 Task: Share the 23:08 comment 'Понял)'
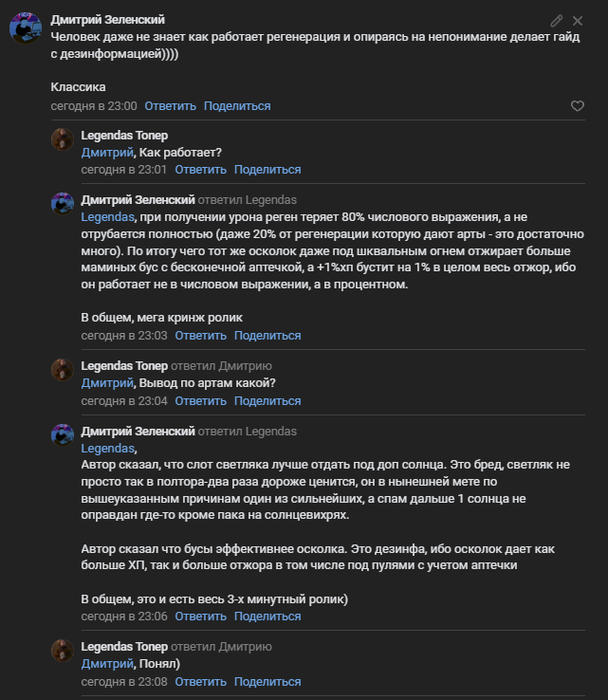[267, 682]
